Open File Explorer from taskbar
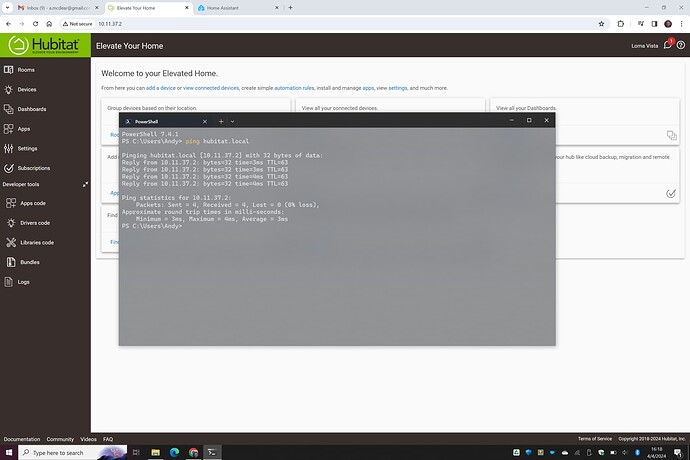The width and height of the screenshot is (690, 460). pos(155,453)
